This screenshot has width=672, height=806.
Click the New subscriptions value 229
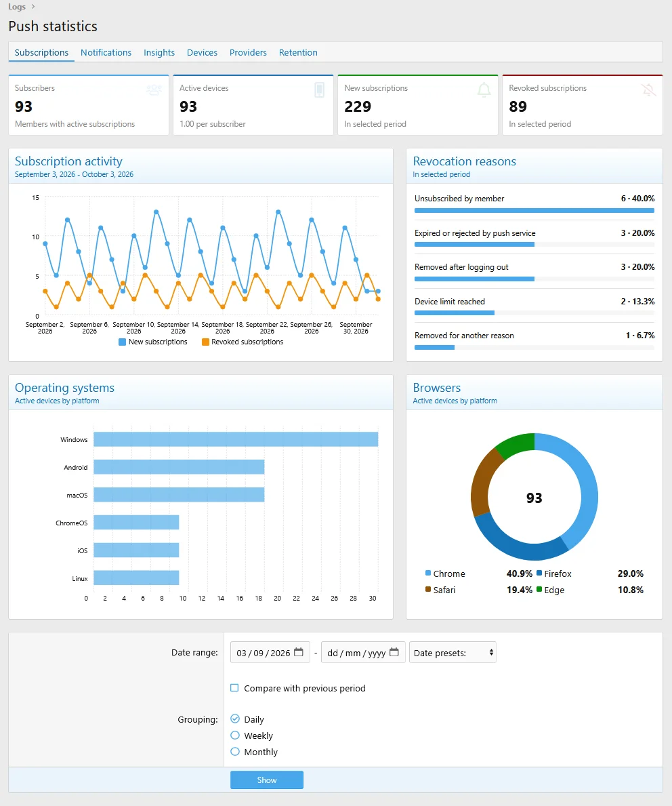(x=358, y=106)
